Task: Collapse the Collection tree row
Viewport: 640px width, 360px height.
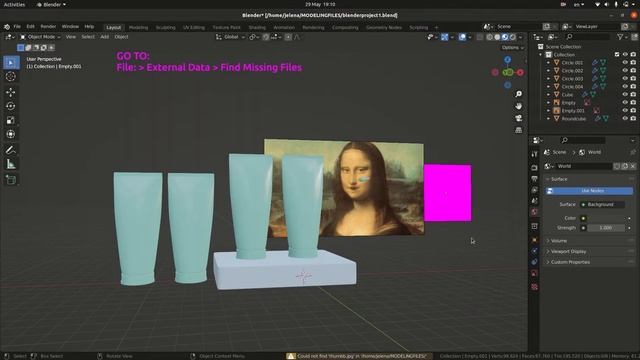Action: click(541, 55)
